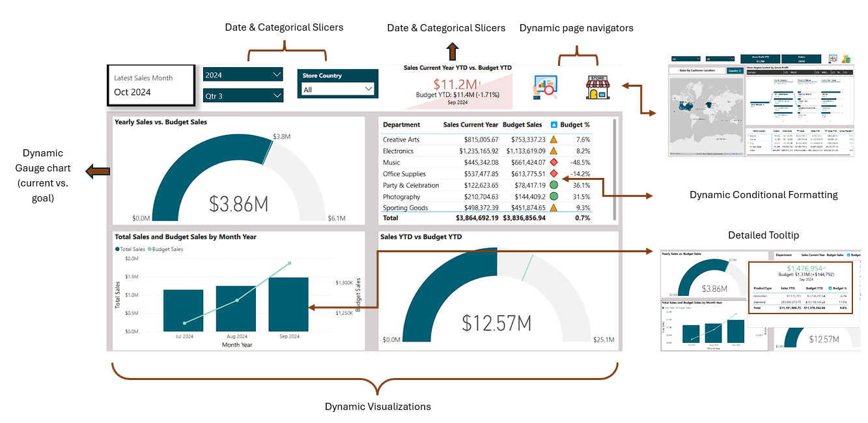
Task: Click the -48.5% Music budget percent
Action: click(580, 162)
